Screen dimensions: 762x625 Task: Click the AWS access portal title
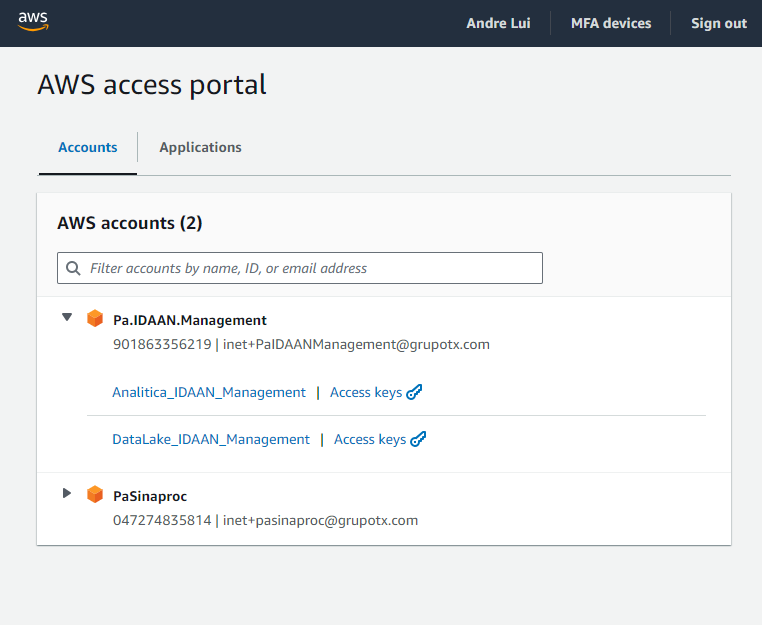[152, 85]
